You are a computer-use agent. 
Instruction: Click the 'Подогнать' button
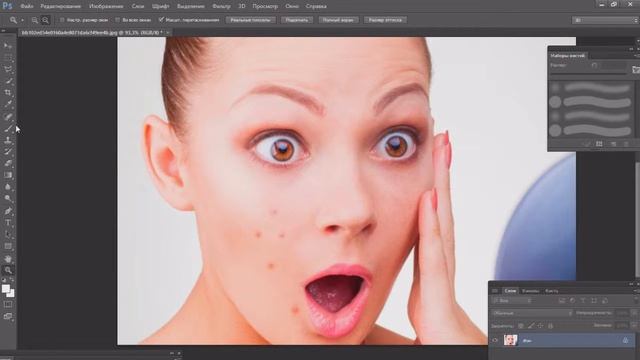coord(297,20)
